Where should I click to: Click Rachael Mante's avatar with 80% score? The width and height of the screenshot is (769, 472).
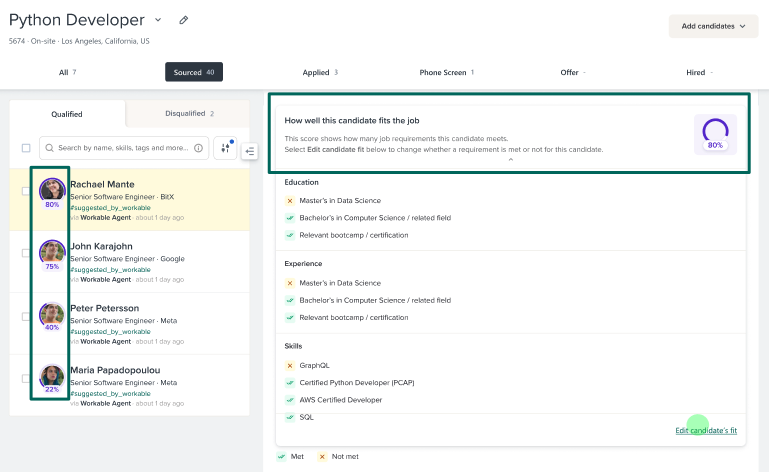(x=52, y=188)
